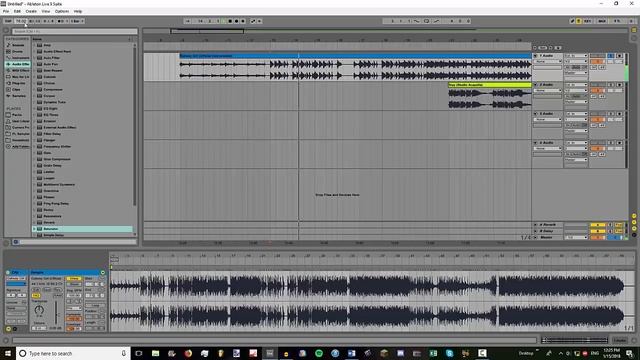Open the View menu

coord(46,11)
